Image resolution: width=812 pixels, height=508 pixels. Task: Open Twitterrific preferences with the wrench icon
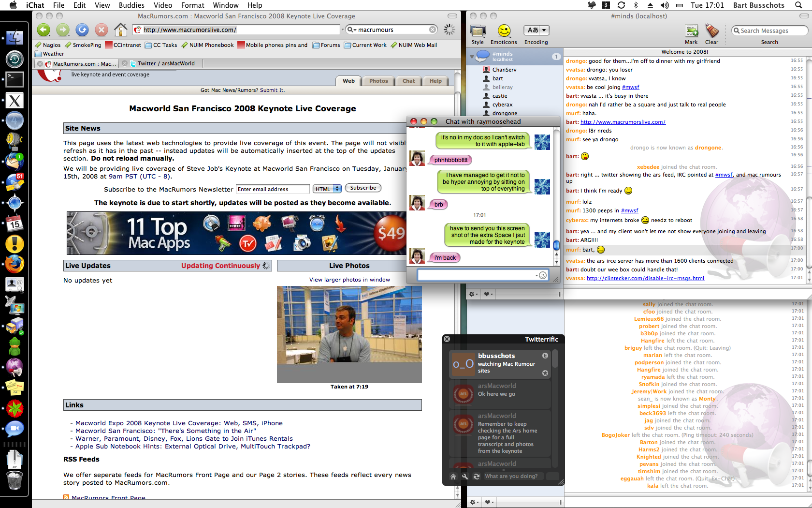pyautogui.click(x=465, y=477)
